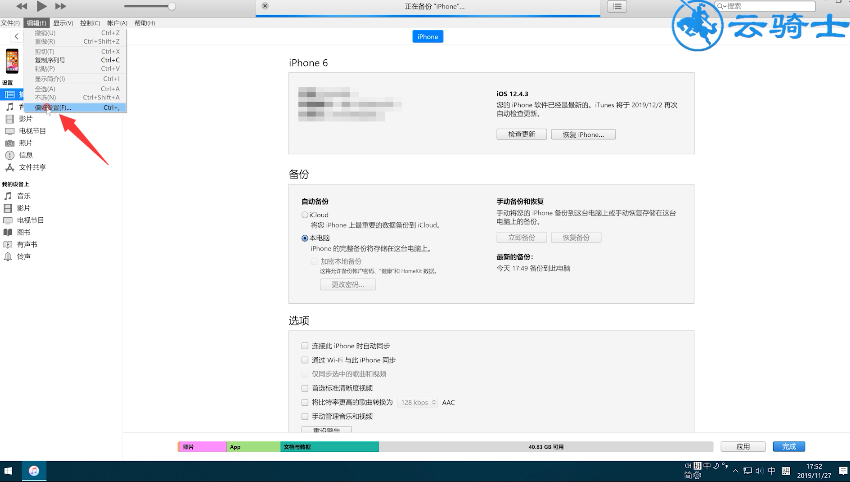
Task: Click the 恢复备份 button
Action: [x=576, y=237]
